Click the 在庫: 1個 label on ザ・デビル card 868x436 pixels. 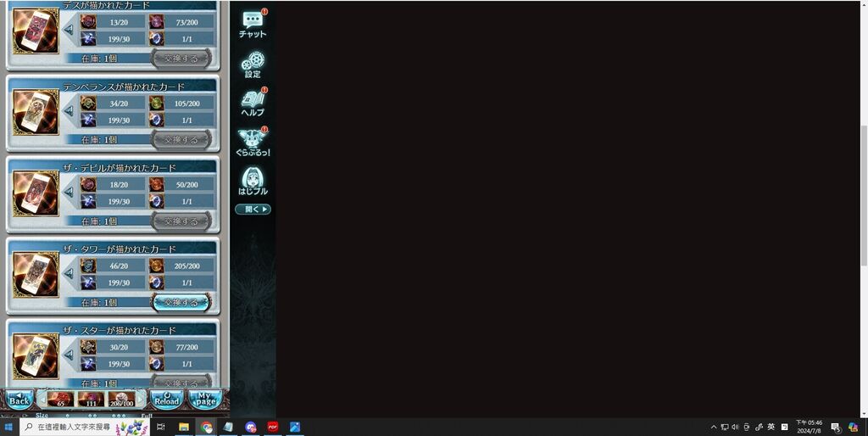pos(99,221)
